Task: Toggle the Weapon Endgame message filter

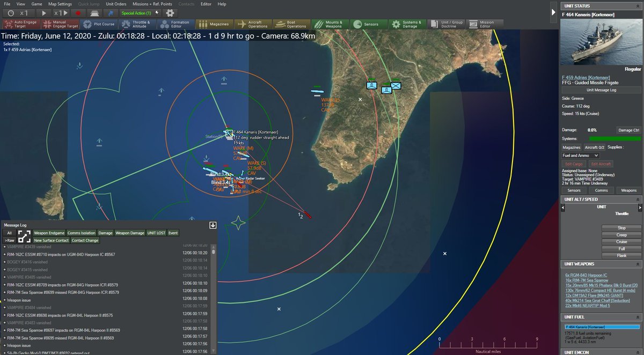Action: click(49, 233)
